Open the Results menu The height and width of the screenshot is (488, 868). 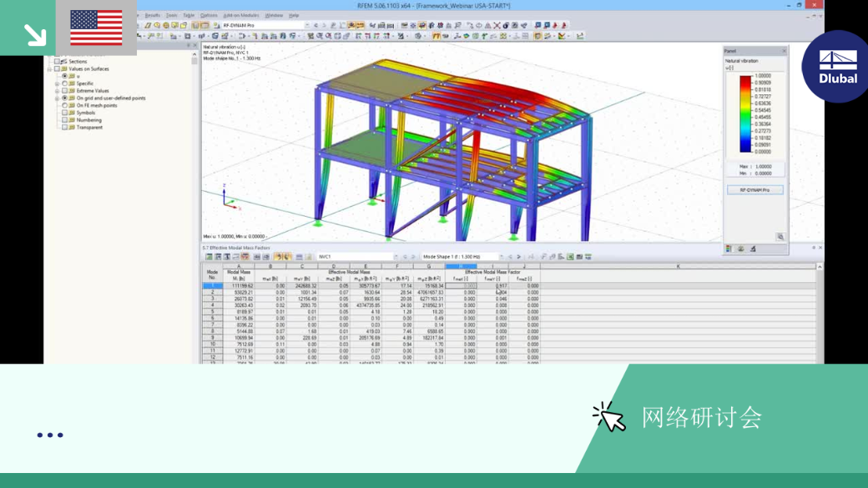(152, 16)
